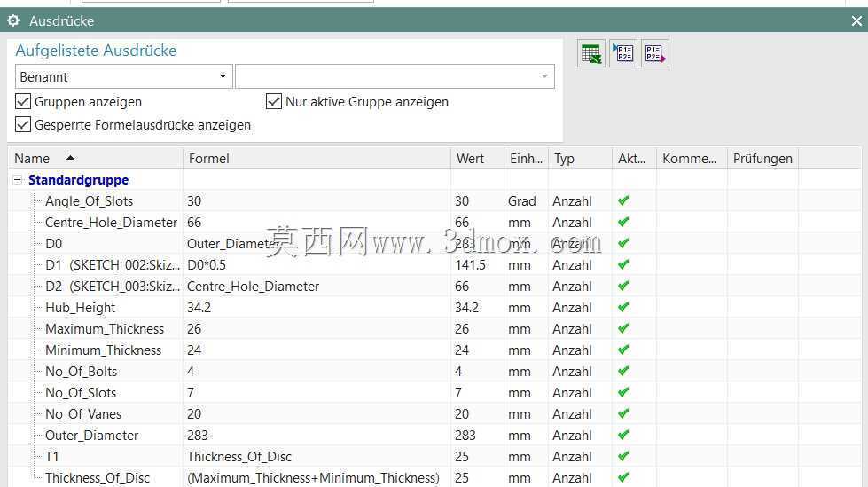868x487 pixels.
Task: Click the Aufgelistete Ausdrücke section heading
Action: pos(96,51)
